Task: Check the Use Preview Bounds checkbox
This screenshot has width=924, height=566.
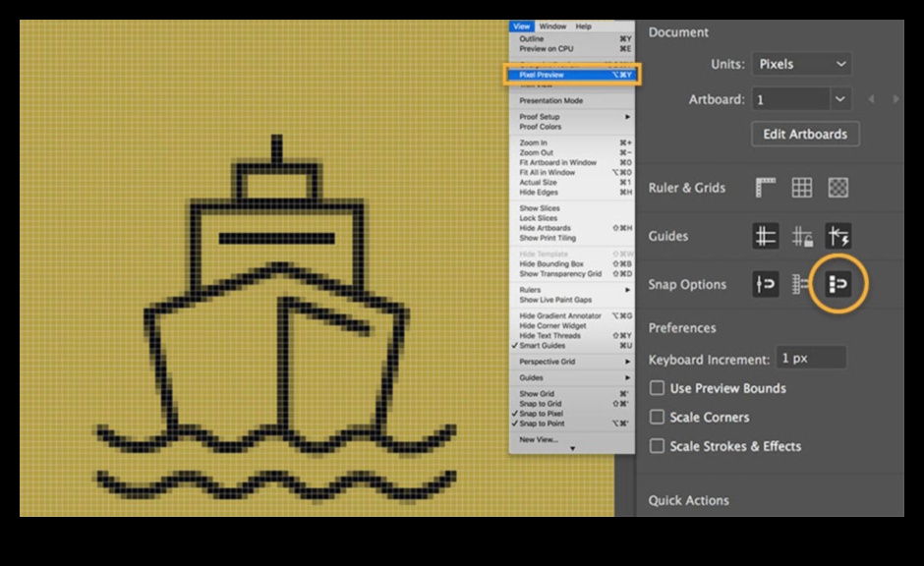Action: (x=658, y=388)
